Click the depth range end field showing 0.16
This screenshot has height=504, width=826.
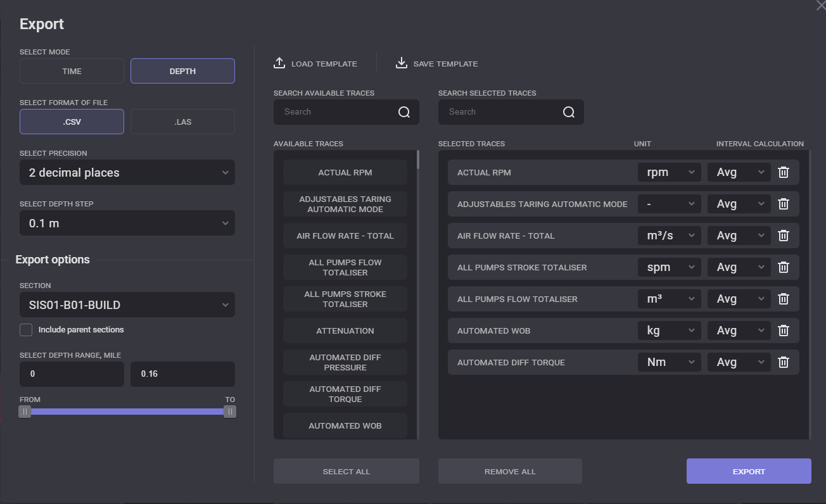182,374
